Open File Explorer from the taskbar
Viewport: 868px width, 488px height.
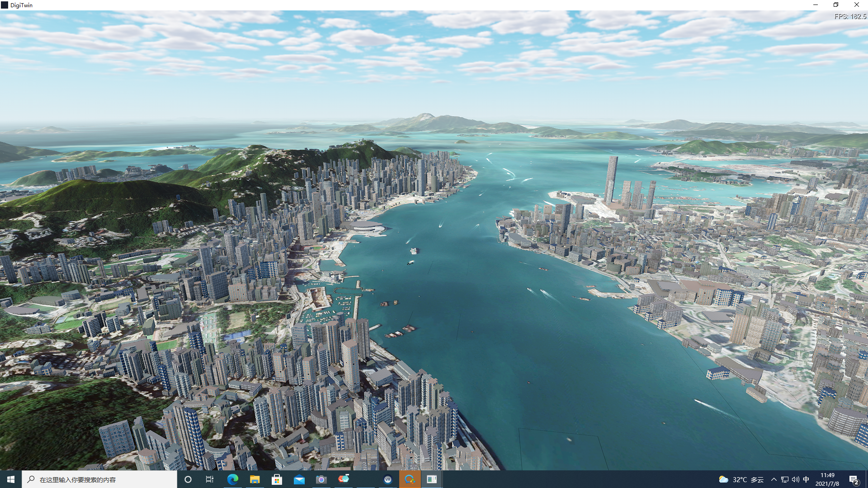[255, 479]
